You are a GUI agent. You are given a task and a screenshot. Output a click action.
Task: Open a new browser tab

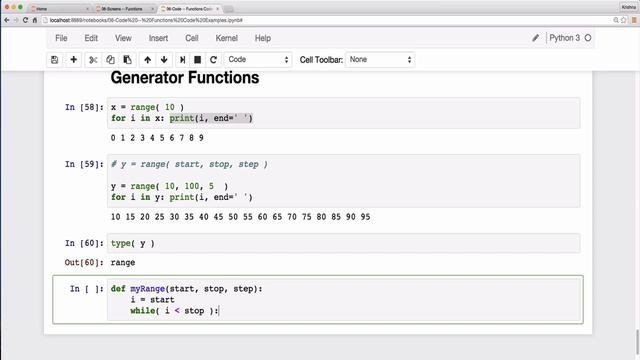229,9
